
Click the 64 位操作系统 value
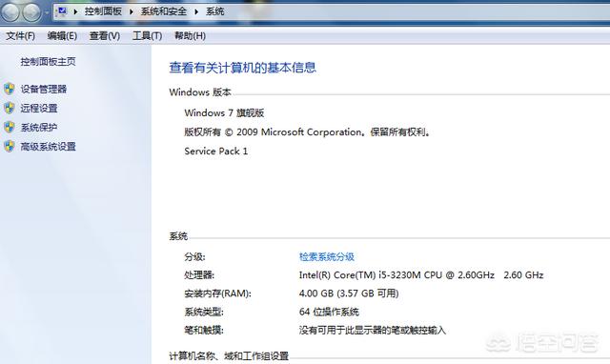pyautogui.click(x=329, y=312)
